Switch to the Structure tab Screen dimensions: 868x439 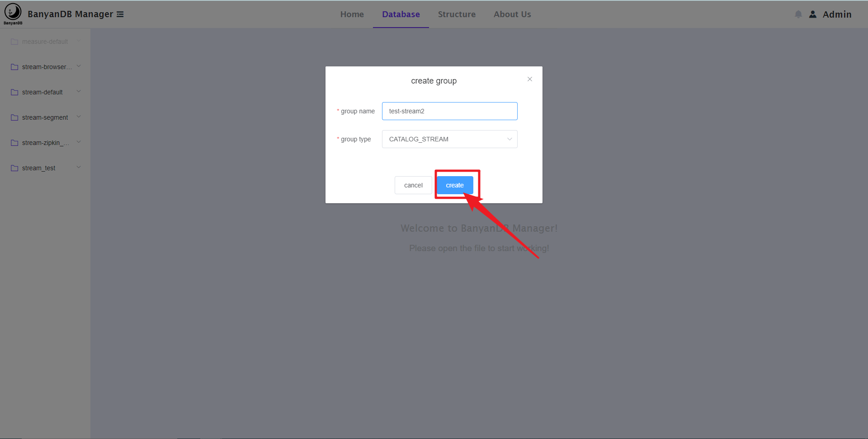click(457, 14)
